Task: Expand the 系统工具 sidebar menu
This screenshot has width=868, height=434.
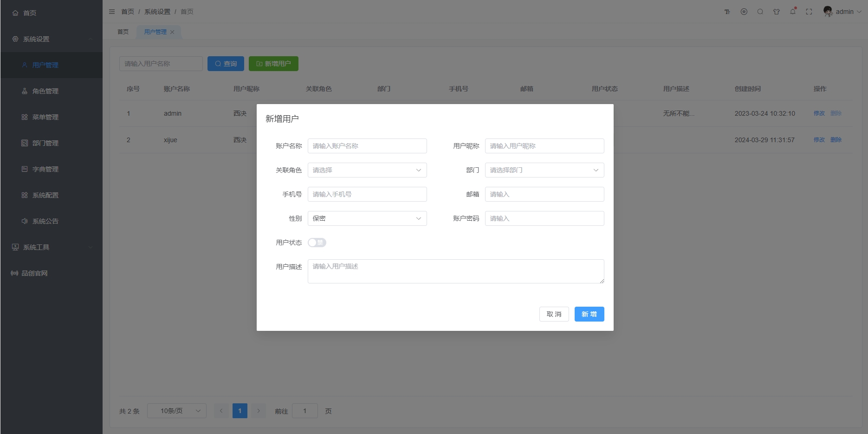Action: (36, 247)
